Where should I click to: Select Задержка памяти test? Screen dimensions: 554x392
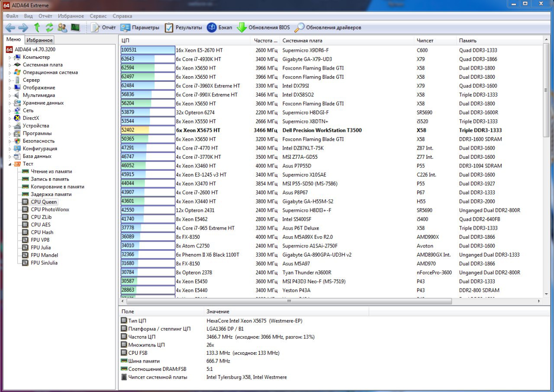coord(51,194)
